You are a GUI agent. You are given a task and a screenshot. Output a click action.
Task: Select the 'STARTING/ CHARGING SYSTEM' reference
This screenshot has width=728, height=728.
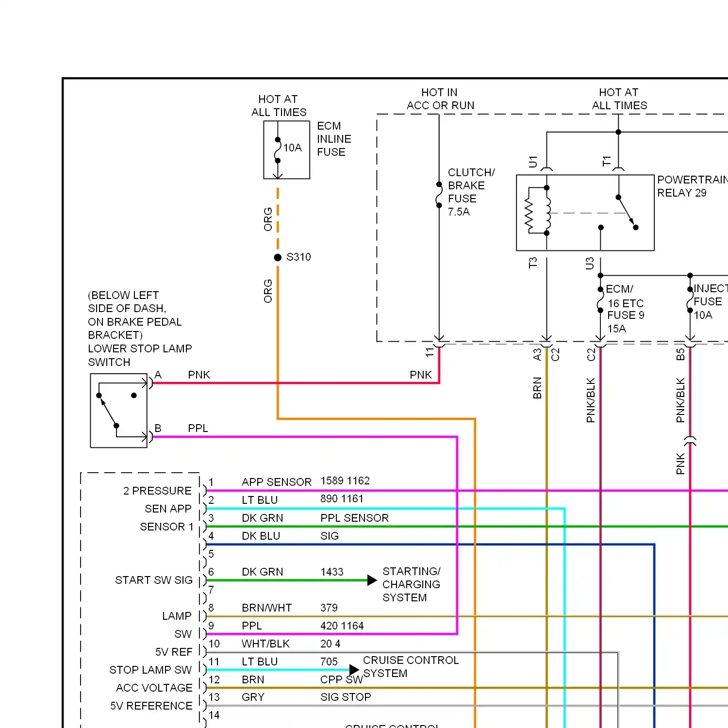[x=412, y=584]
